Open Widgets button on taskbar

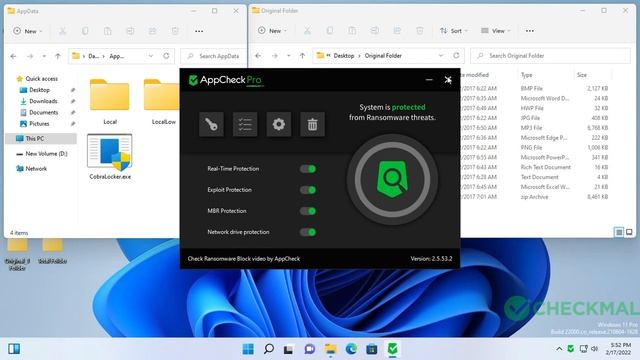point(14,349)
